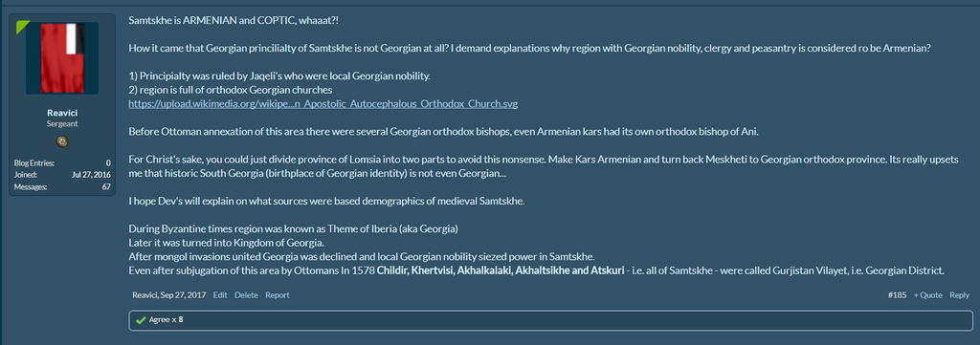This screenshot has width=980, height=345.
Task: Click the Sergeant user title
Action: (62, 123)
